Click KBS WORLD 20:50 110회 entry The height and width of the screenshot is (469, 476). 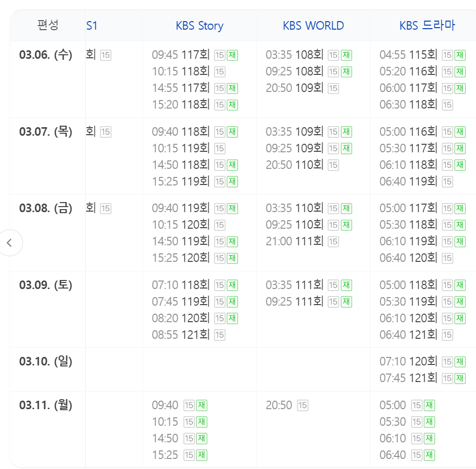(302, 165)
